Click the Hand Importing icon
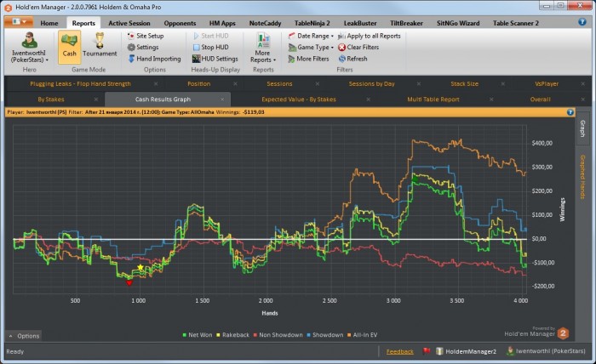 (131, 59)
